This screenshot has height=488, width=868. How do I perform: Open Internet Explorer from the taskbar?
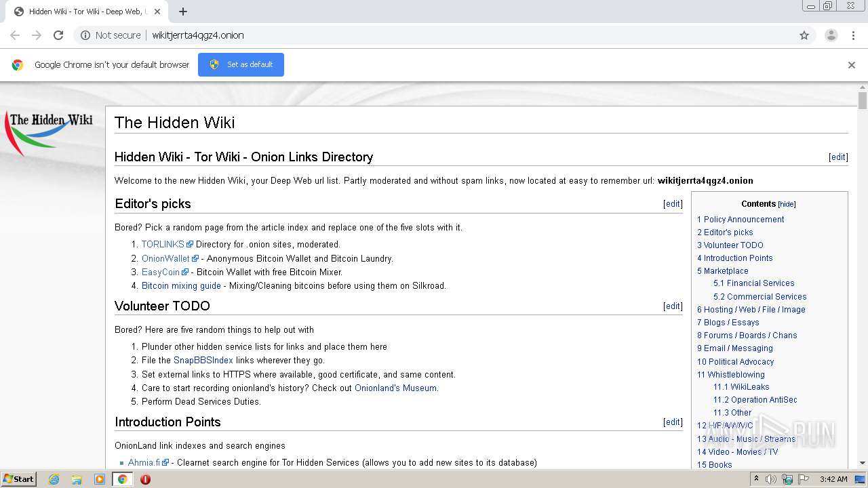54,479
